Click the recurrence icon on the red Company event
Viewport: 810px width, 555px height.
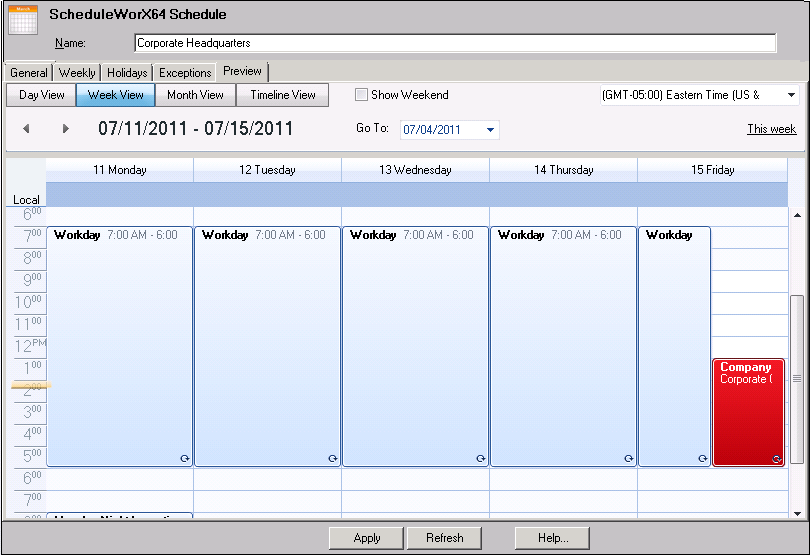776,458
